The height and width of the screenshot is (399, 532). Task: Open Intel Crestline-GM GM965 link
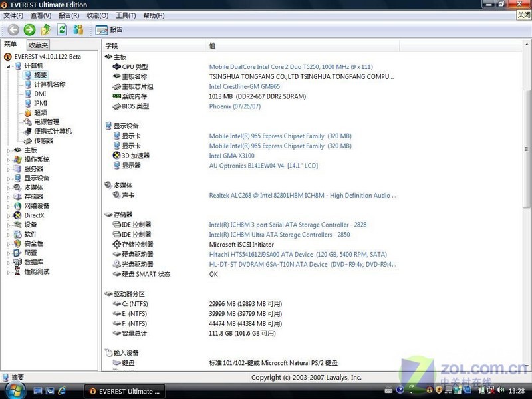(245, 86)
